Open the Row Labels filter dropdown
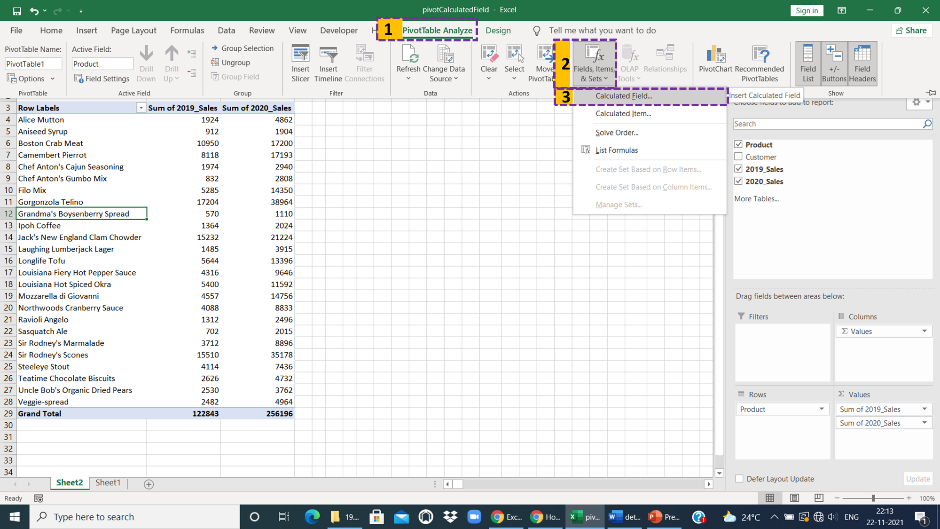The image size is (940, 529). 141,107
